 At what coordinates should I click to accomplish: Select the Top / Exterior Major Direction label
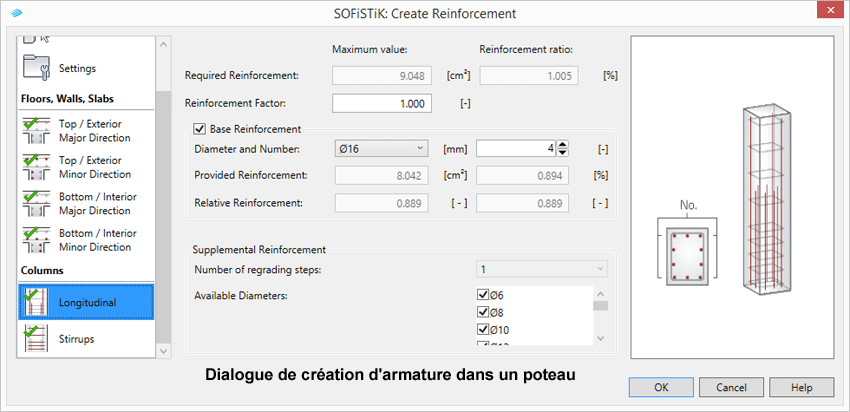[95, 131]
